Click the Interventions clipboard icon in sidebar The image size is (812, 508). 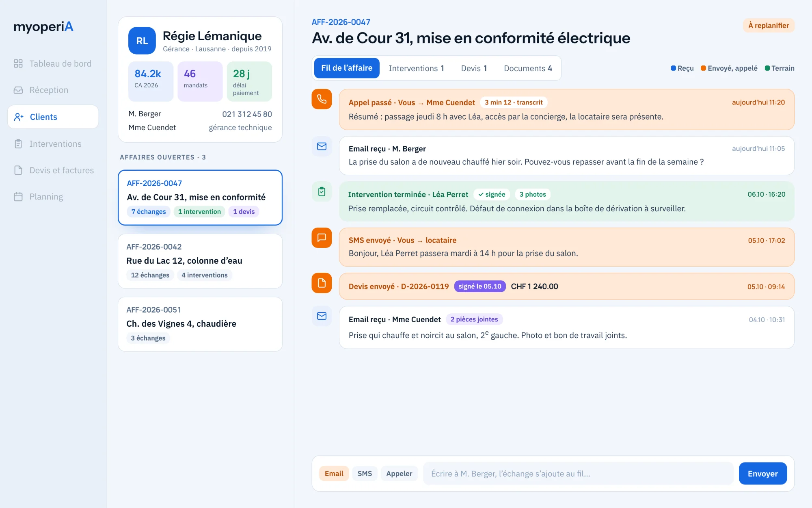tap(18, 144)
